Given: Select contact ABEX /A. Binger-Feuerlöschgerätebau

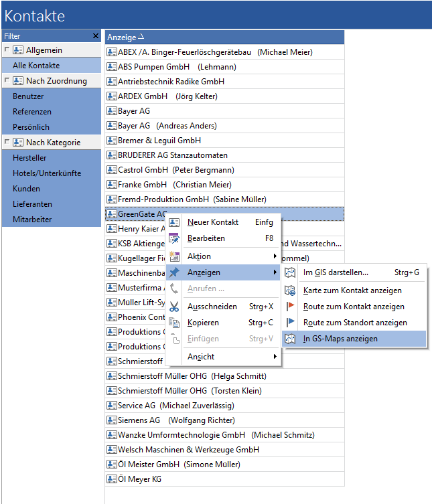Looking at the screenshot, I should point(224,52).
